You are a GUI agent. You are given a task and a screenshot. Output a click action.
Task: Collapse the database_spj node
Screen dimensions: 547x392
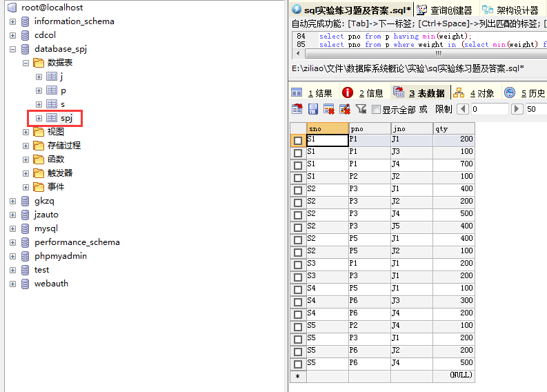[x=12, y=49]
